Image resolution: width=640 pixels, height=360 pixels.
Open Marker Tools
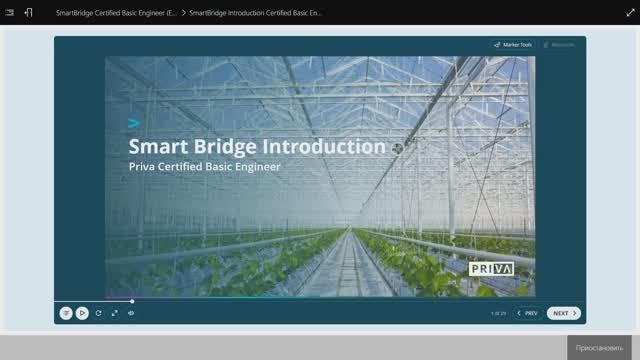pyautogui.click(x=513, y=45)
